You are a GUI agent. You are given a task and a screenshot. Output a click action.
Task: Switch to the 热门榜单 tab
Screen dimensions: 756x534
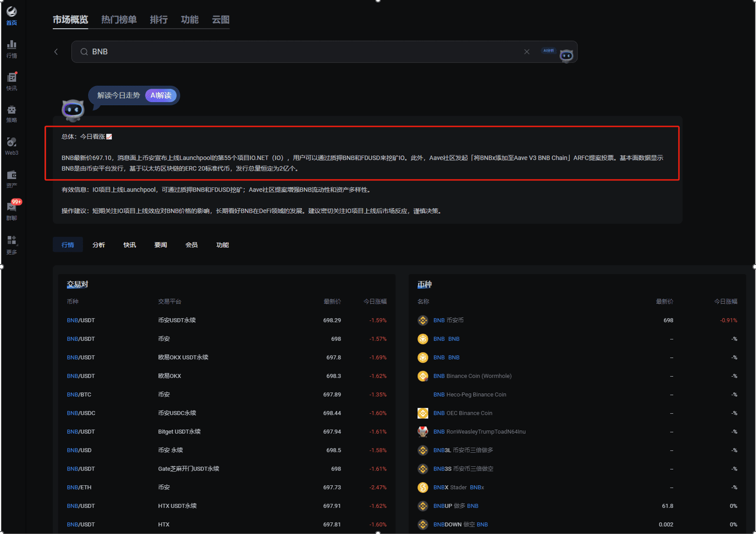119,20
